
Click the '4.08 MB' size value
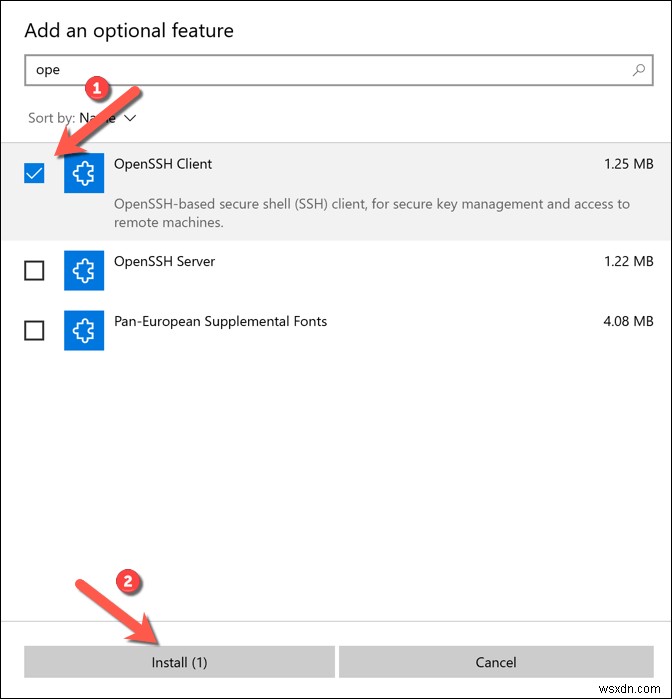click(x=628, y=321)
